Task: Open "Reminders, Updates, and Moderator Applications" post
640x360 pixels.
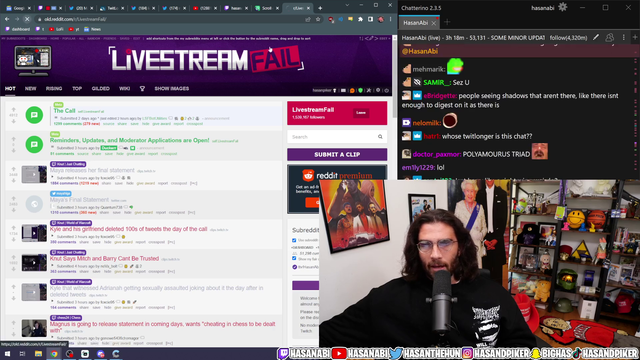Action: point(129,140)
